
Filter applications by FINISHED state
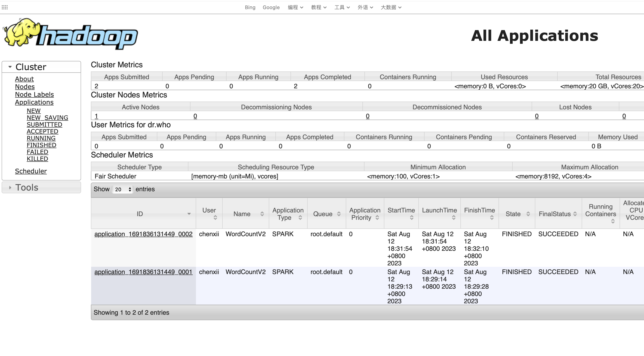(x=42, y=145)
